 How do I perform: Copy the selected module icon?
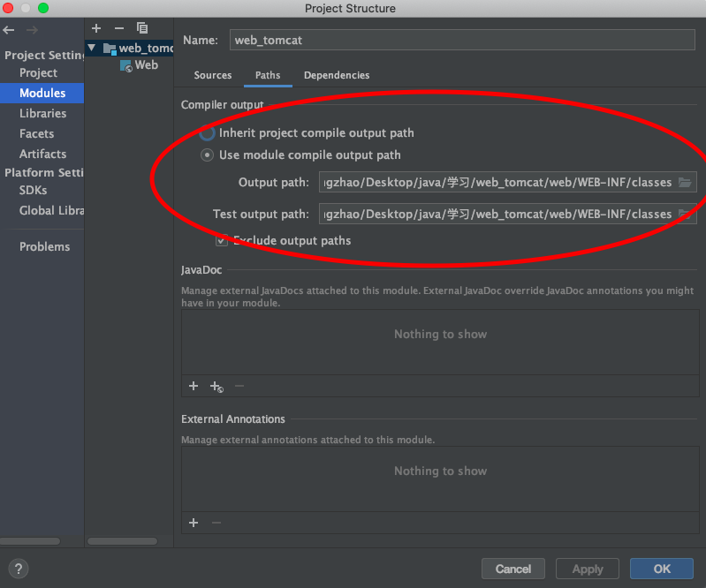click(142, 28)
